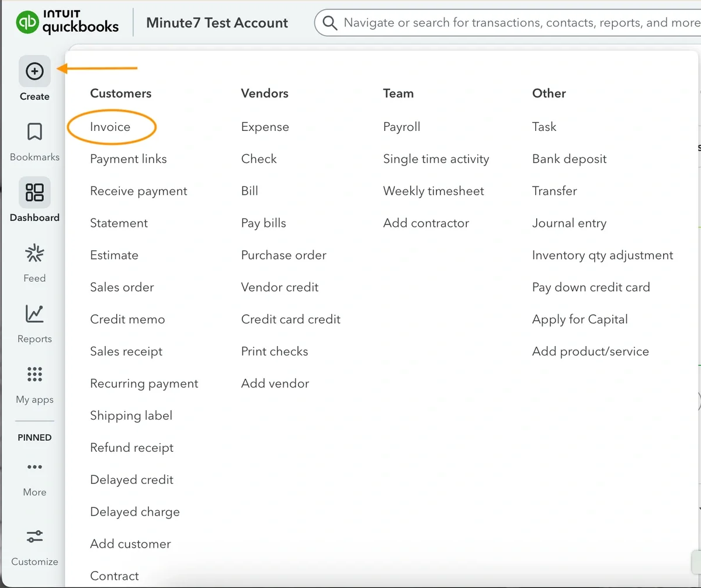Select Journal entry under Other
Image resolution: width=701 pixels, height=588 pixels.
[x=569, y=223]
